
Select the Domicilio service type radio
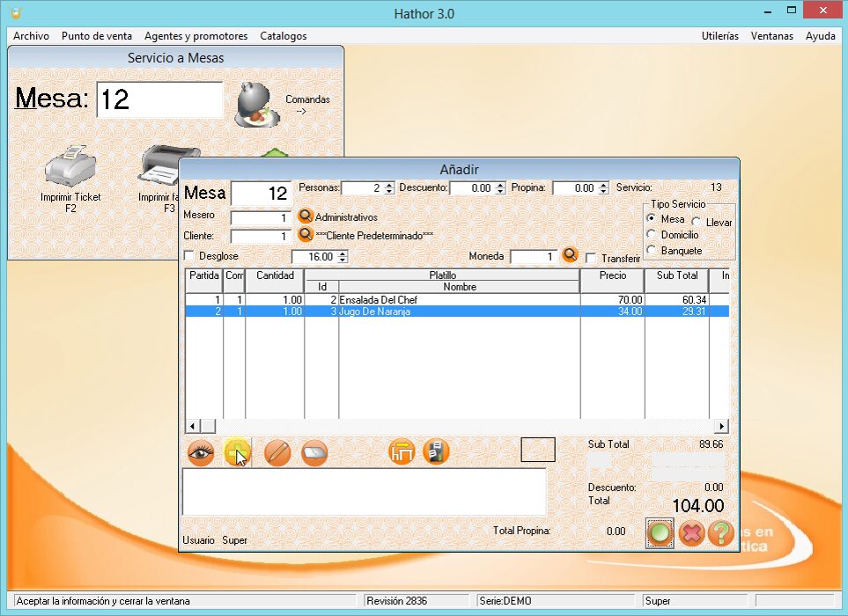pos(652,234)
